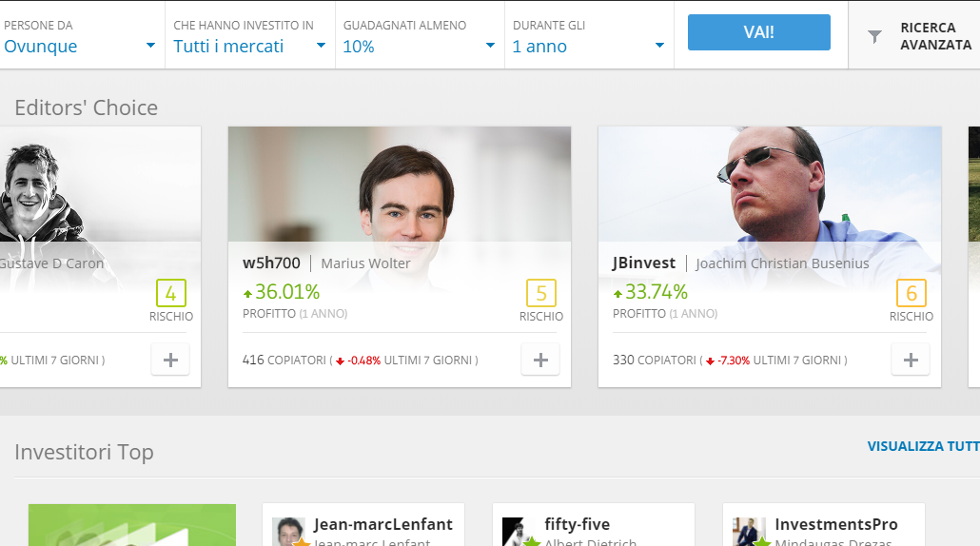The image size is (980, 546).
Task: Click Marius Wolter profile photo
Action: coord(400,185)
